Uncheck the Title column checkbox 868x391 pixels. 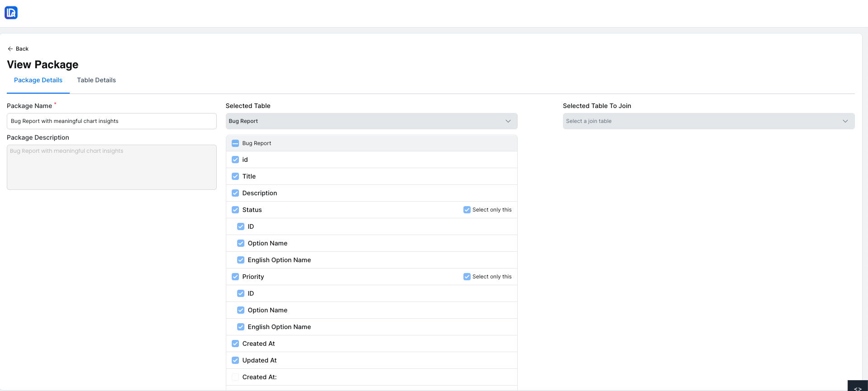pyautogui.click(x=235, y=176)
